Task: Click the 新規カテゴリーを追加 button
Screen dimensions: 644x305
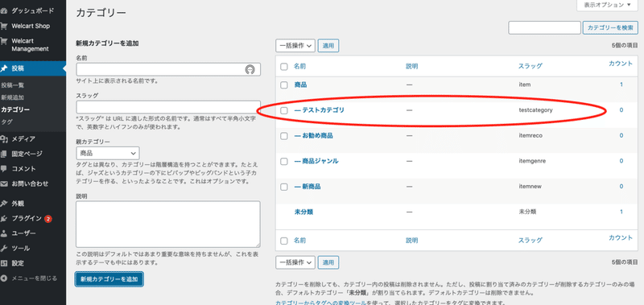Action: 109,279
